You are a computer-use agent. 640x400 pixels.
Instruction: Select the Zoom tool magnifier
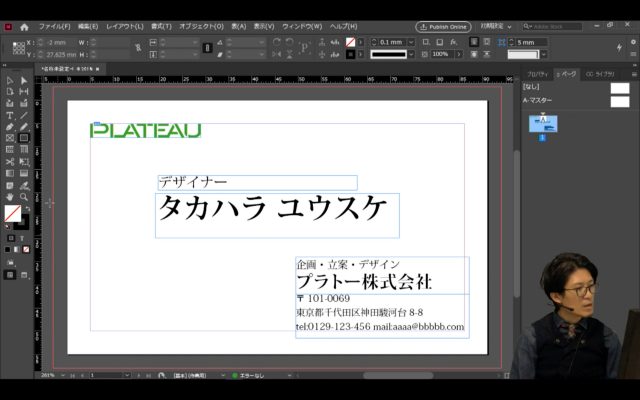click(x=24, y=197)
